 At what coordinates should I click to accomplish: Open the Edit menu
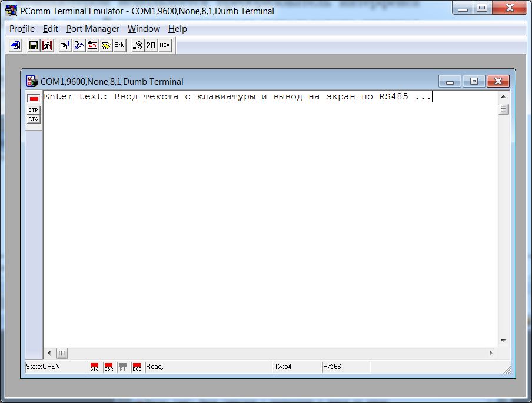point(51,29)
